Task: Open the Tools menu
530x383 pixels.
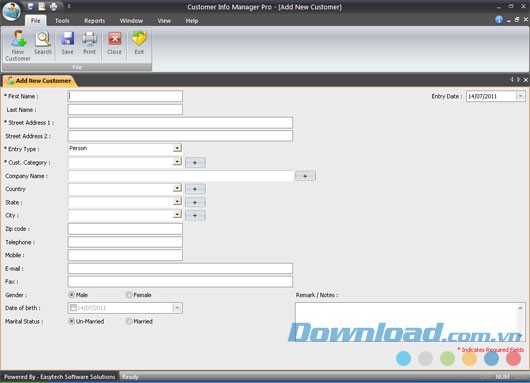Action: (x=62, y=21)
